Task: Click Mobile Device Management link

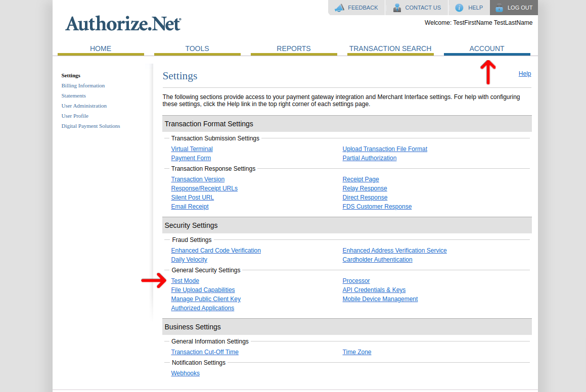Action: click(x=380, y=299)
